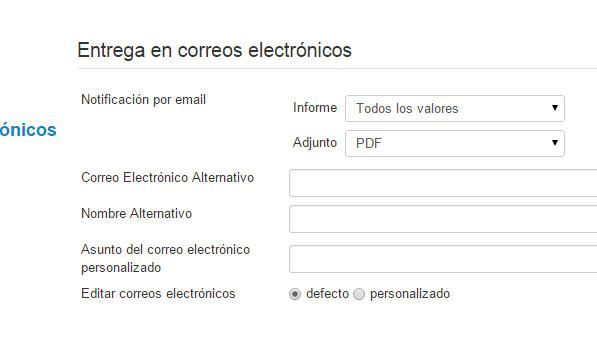Click the Asunto del correo electrónico personalizado label

coord(166,259)
